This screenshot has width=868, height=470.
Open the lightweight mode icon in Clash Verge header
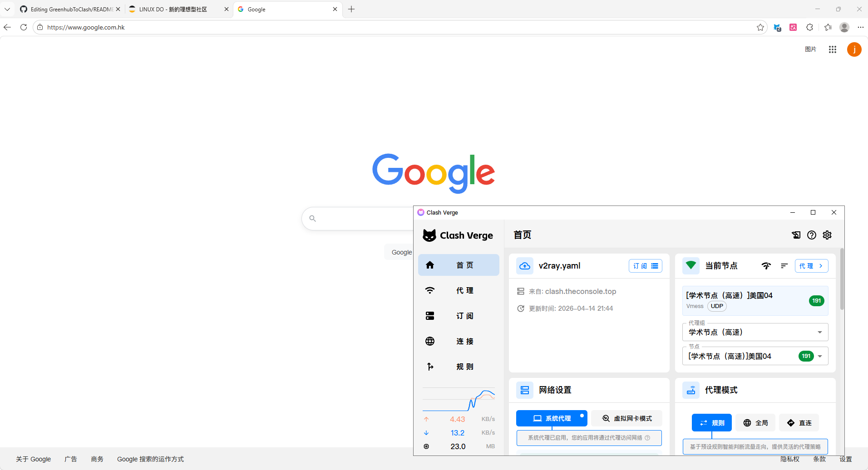(x=796, y=235)
